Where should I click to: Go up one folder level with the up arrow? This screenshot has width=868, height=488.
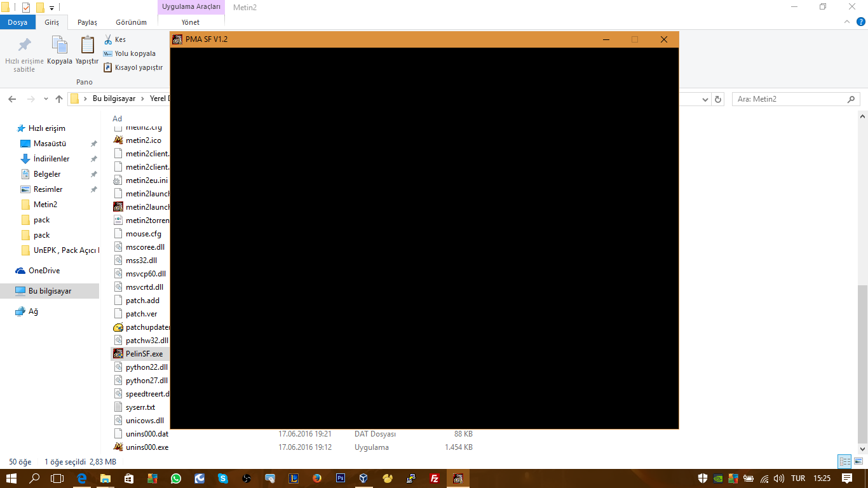tap(58, 98)
